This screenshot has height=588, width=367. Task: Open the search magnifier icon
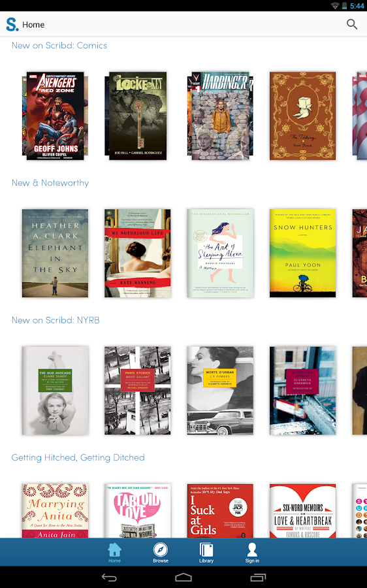point(351,24)
